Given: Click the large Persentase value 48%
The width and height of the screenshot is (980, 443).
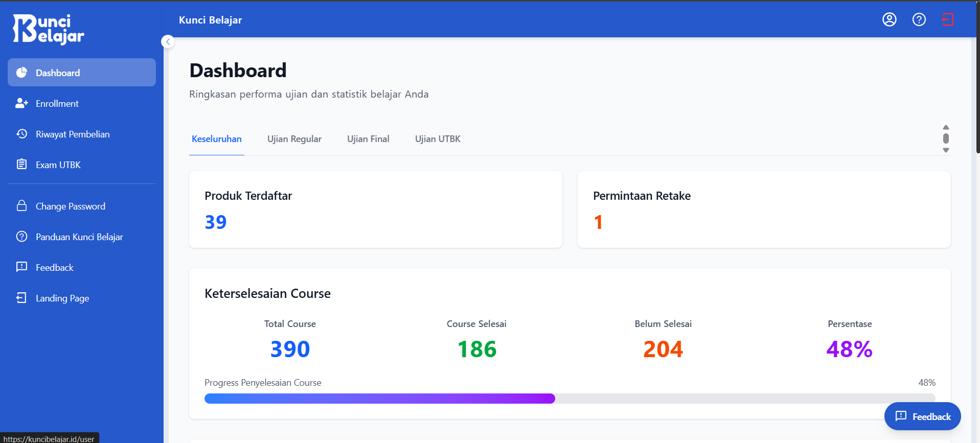Looking at the screenshot, I should point(850,349).
